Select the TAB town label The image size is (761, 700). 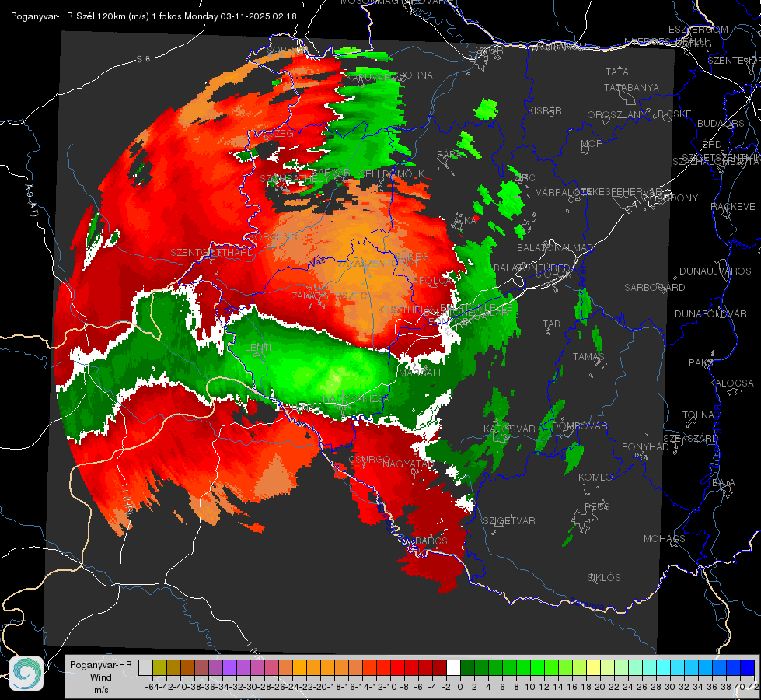(551, 324)
